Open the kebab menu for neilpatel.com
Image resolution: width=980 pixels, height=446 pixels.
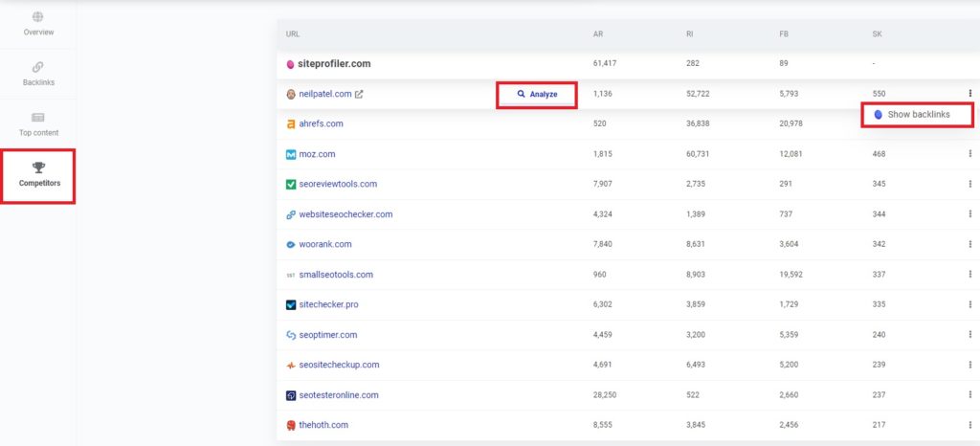tap(970, 93)
